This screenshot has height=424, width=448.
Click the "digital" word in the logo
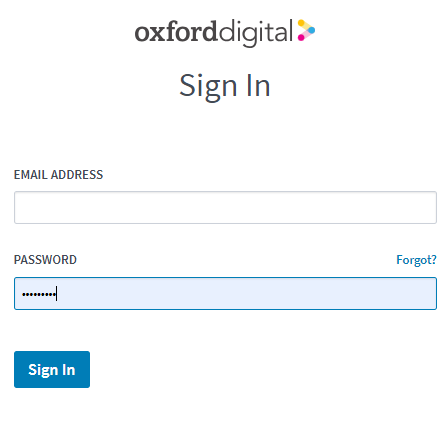point(255,33)
